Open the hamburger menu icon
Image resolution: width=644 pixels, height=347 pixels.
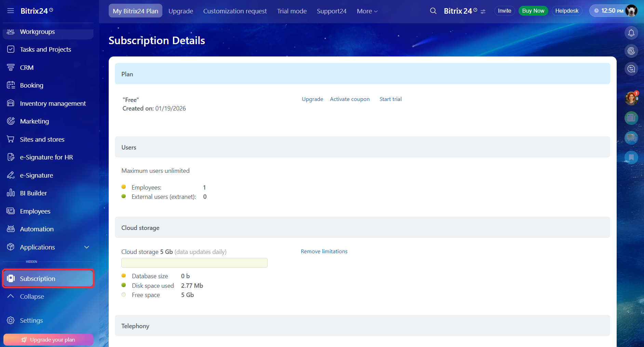pyautogui.click(x=11, y=11)
